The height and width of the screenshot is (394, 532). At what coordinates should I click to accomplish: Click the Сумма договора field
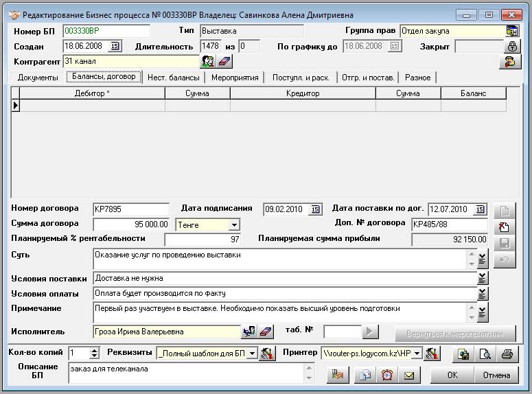pos(131,224)
